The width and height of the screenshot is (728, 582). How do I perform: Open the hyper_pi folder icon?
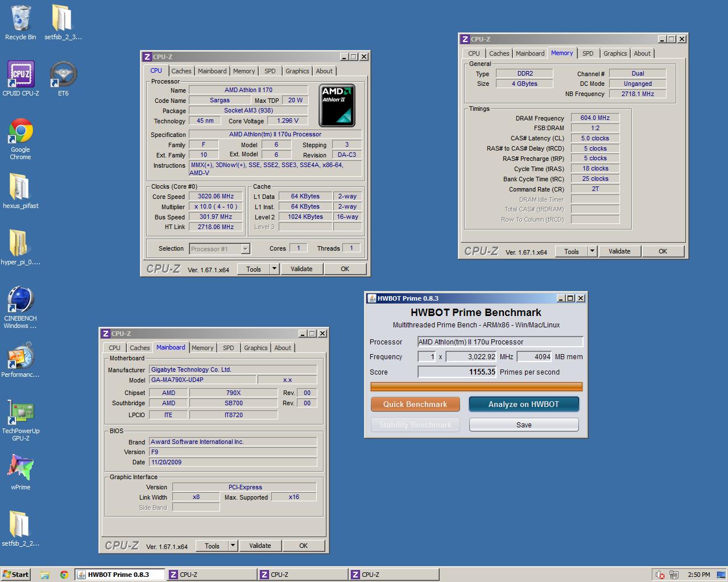click(20, 247)
